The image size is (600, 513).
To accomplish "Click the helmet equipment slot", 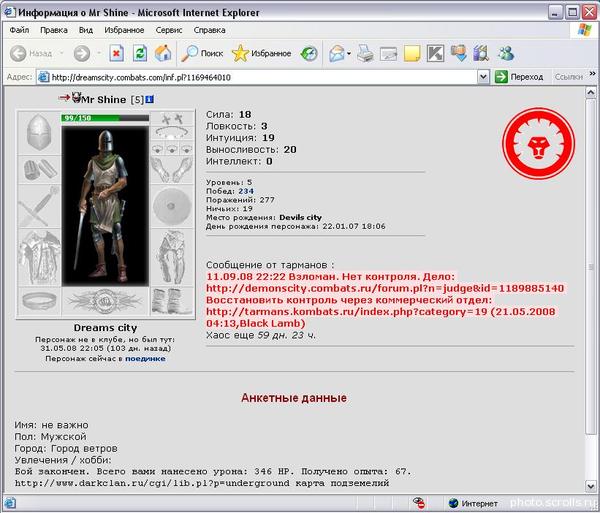I will point(39,133).
